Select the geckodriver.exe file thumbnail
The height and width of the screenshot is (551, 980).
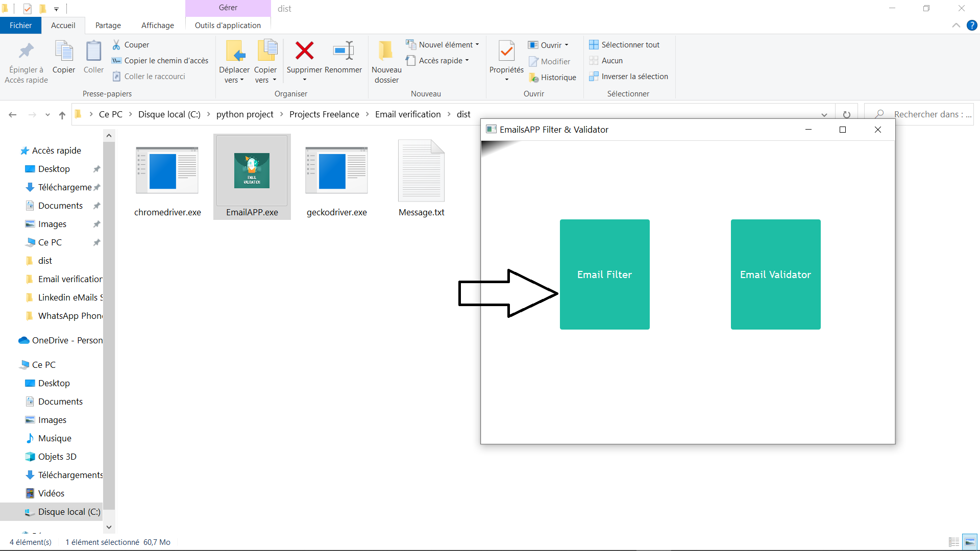click(x=336, y=170)
